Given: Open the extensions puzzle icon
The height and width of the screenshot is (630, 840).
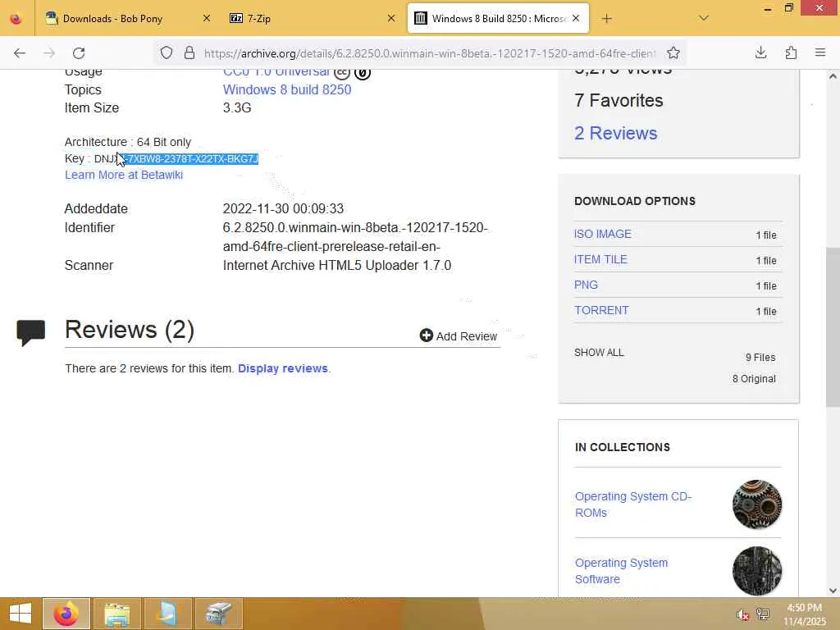Looking at the screenshot, I should [x=791, y=52].
